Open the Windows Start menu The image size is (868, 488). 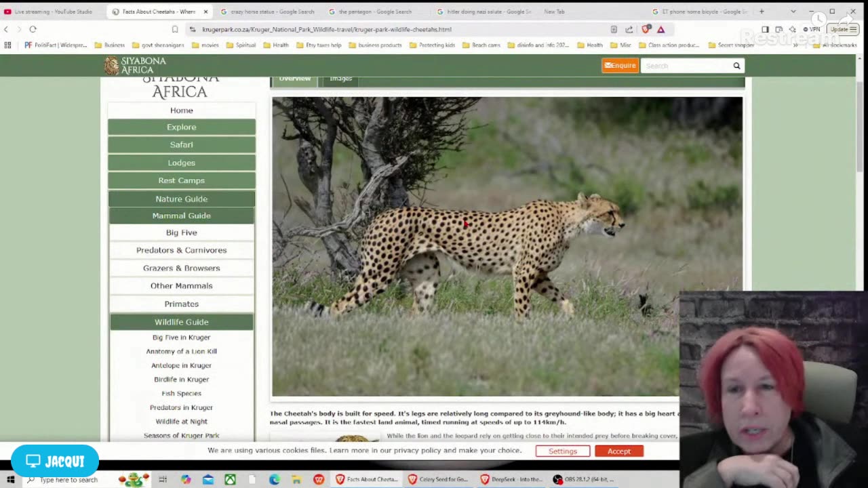10,480
